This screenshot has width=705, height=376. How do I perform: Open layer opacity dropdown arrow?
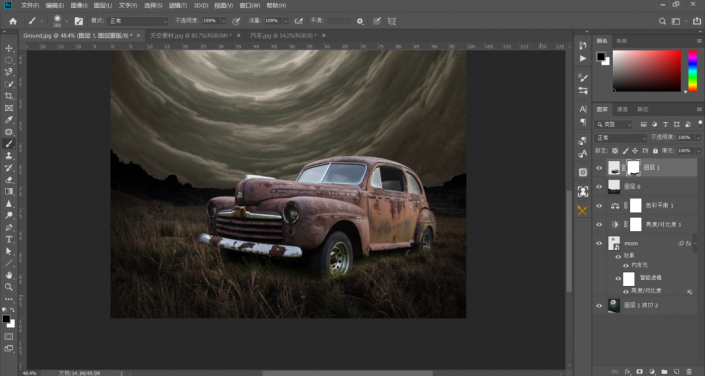pyautogui.click(x=698, y=138)
